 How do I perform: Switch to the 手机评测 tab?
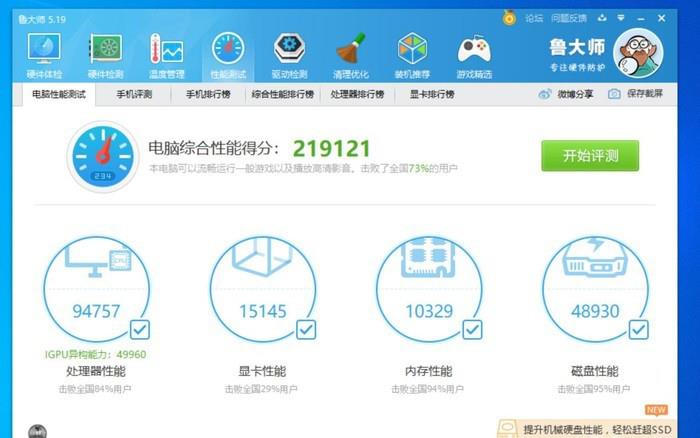(134, 94)
